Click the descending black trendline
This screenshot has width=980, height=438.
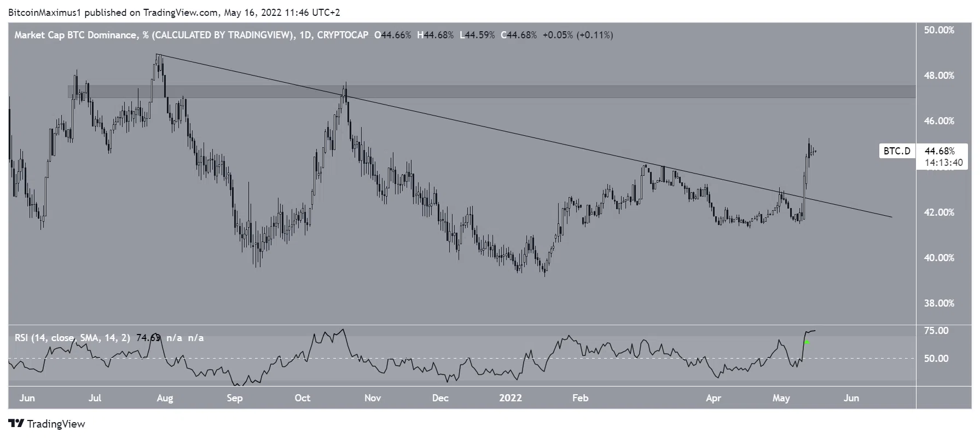pyautogui.click(x=524, y=136)
